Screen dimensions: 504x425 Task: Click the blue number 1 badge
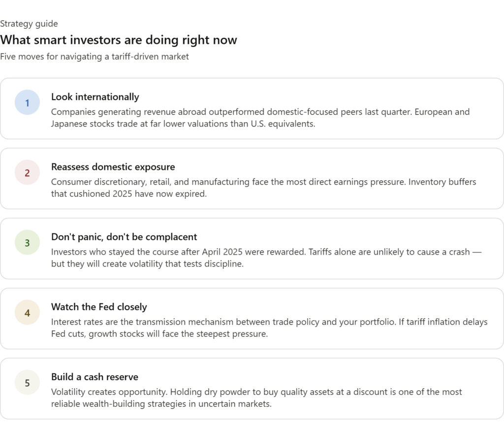pyautogui.click(x=27, y=102)
